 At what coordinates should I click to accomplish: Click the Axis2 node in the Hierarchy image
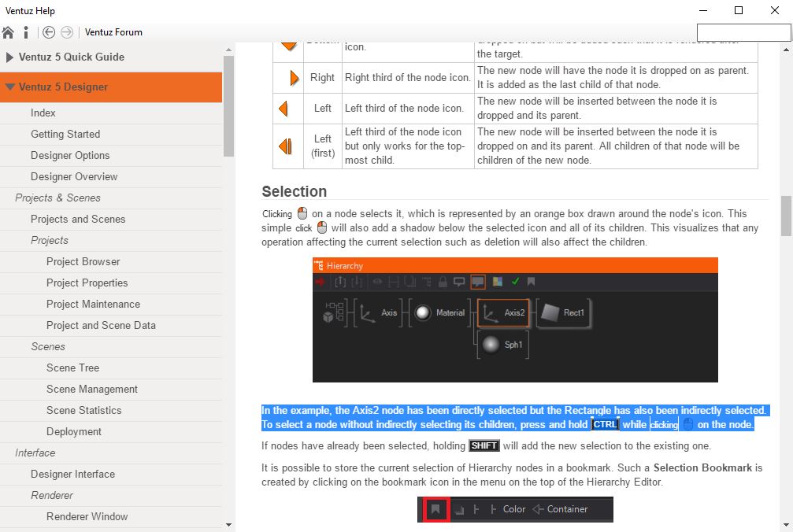504,312
